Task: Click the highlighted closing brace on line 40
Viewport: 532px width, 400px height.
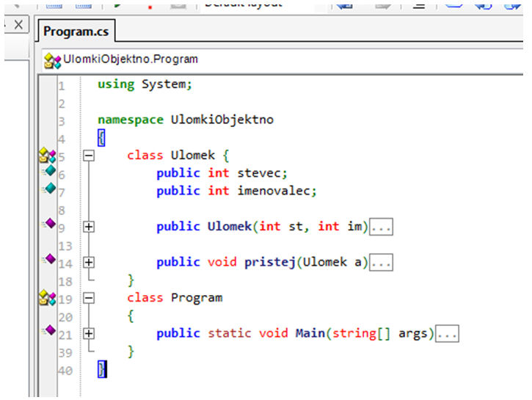Action: point(102,369)
